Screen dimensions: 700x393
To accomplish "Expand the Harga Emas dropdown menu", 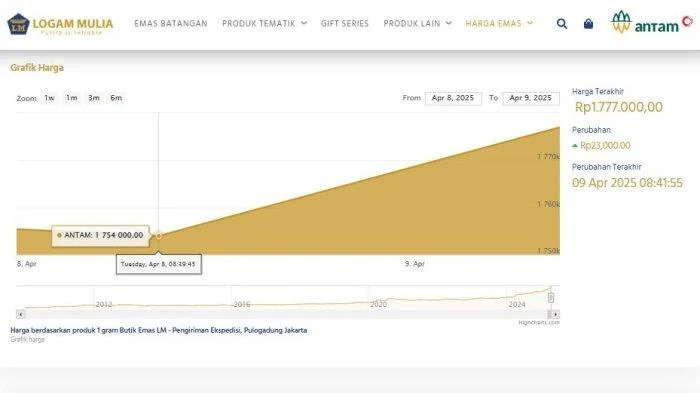I will pos(499,24).
